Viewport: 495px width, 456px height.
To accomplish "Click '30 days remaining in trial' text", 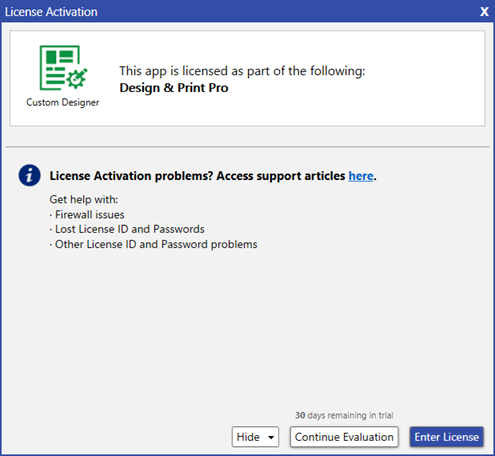I will (344, 415).
